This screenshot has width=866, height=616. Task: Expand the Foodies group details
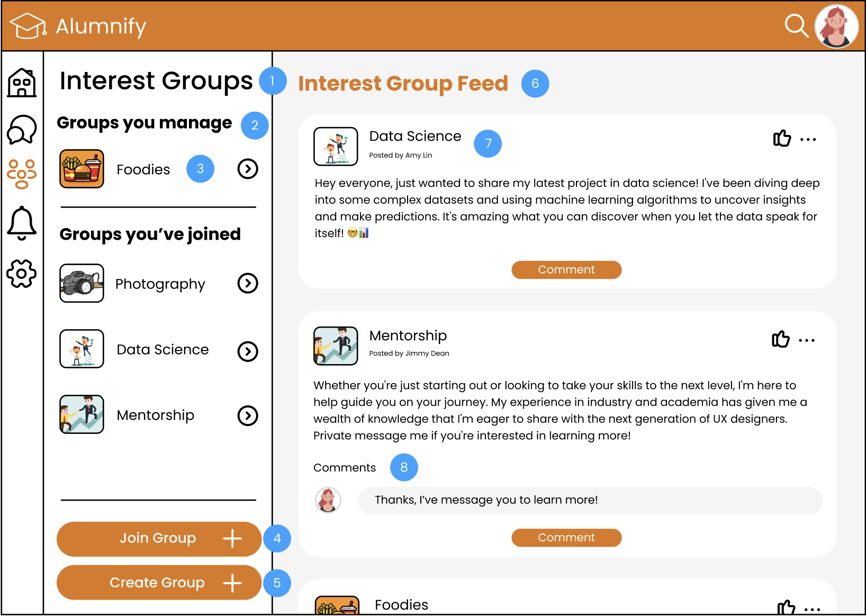[247, 169]
